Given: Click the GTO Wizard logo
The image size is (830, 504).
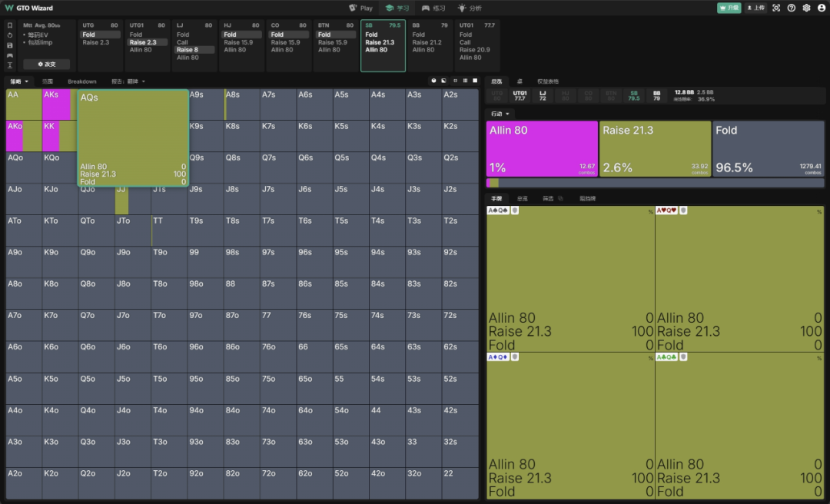Looking at the screenshot, I should (x=29, y=8).
